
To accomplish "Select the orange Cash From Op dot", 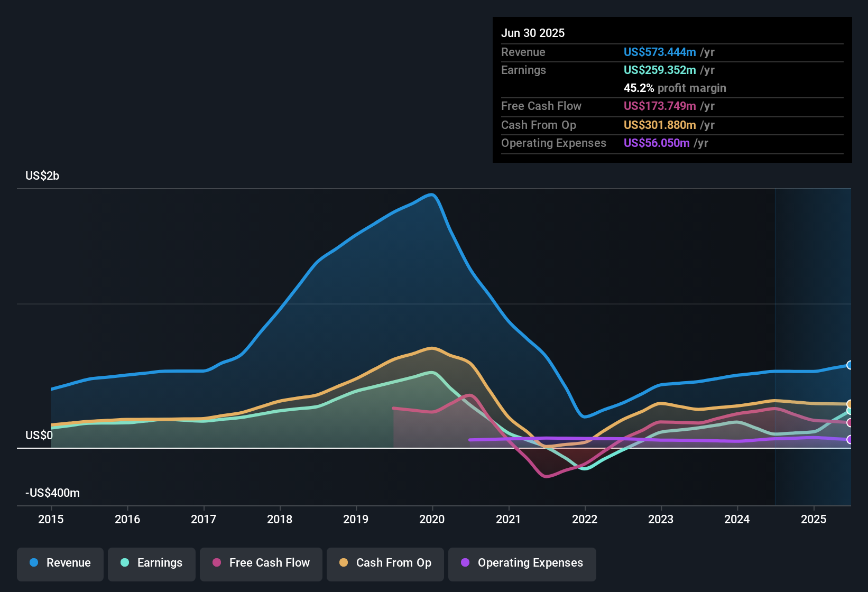I will [343, 563].
